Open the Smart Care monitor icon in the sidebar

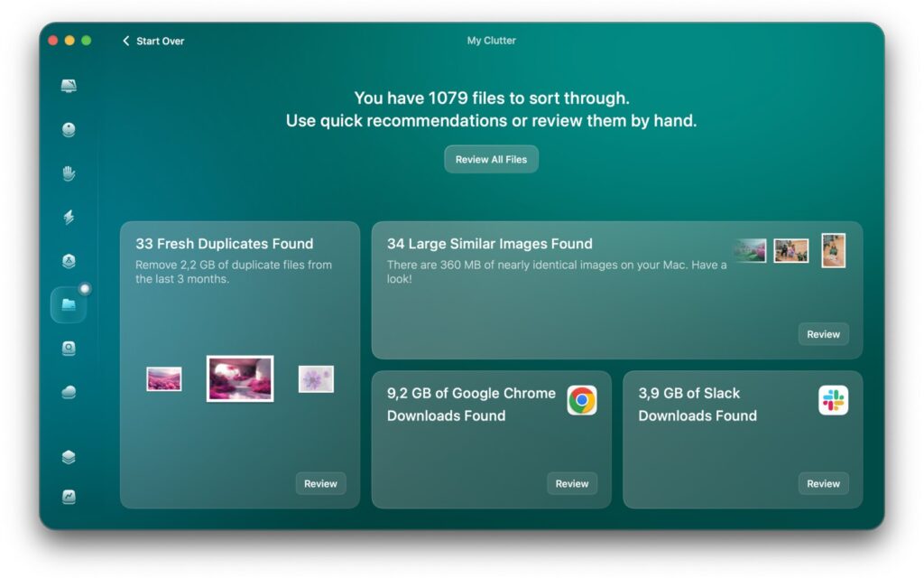(69, 86)
